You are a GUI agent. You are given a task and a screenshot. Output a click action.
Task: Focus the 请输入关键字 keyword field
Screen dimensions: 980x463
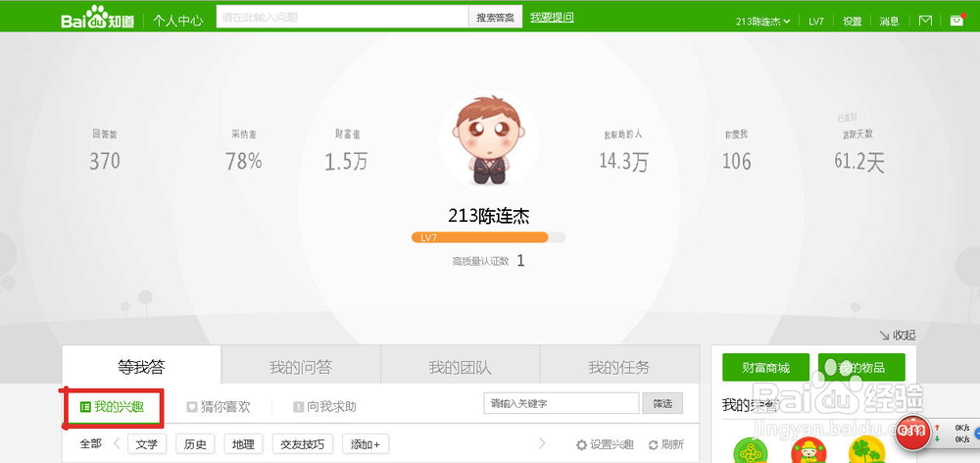click(x=562, y=403)
